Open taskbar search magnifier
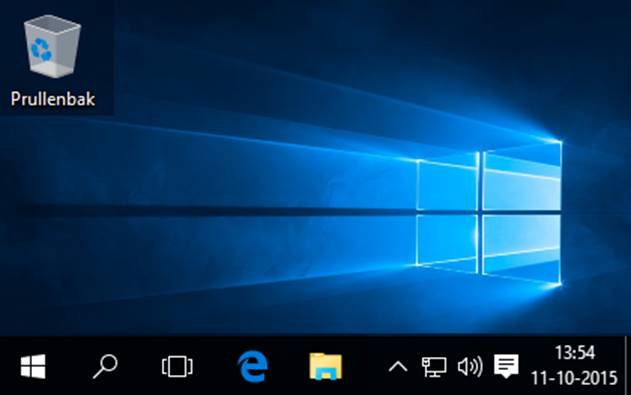Viewport: 631px width, 395px height. coord(105,366)
